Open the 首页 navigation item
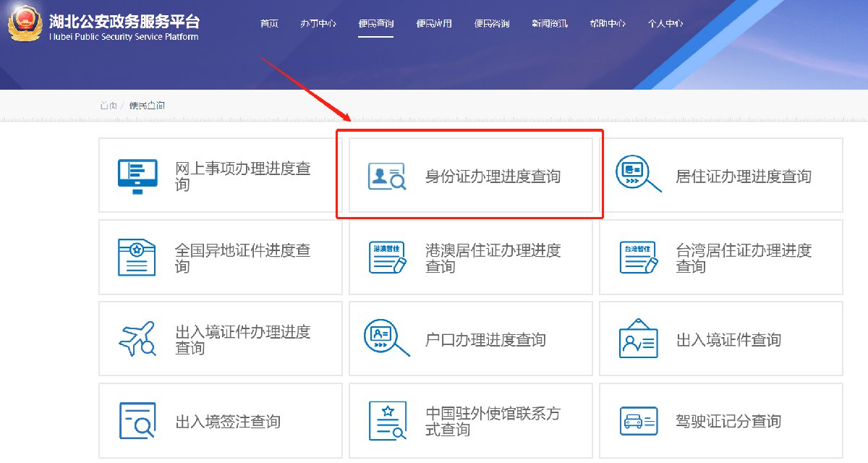Screen dimensions: 868x463 269,23
